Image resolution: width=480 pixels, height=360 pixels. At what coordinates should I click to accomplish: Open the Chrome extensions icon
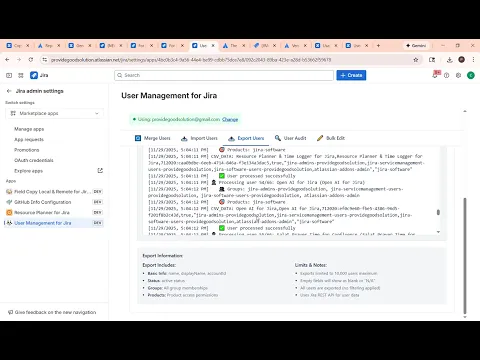pyautogui.click(x=432, y=60)
